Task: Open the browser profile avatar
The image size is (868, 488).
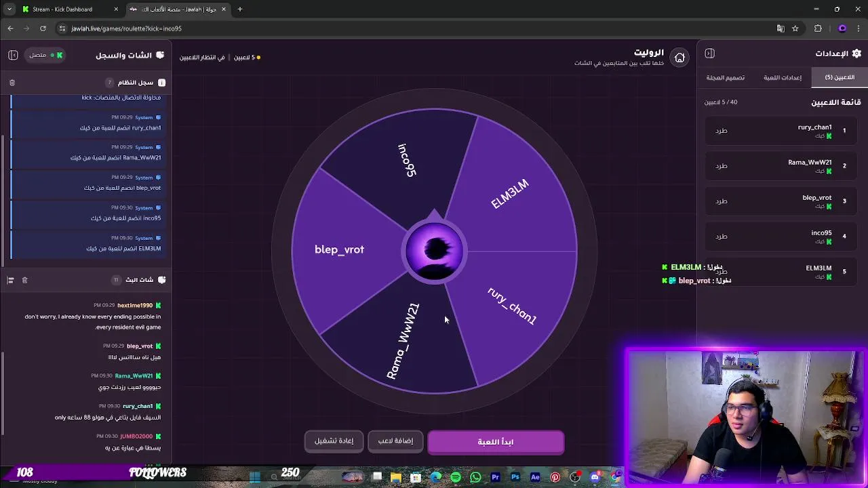Action: (x=842, y=28)
